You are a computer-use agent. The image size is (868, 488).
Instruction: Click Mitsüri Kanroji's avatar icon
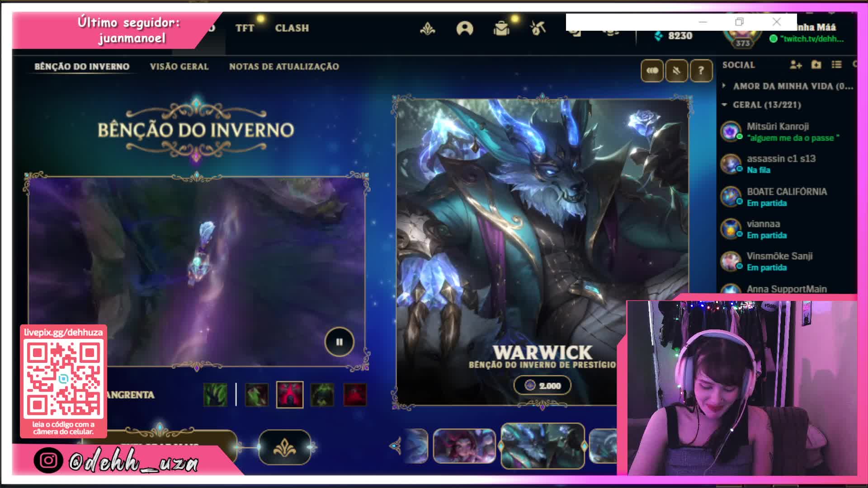click(731, 131)
